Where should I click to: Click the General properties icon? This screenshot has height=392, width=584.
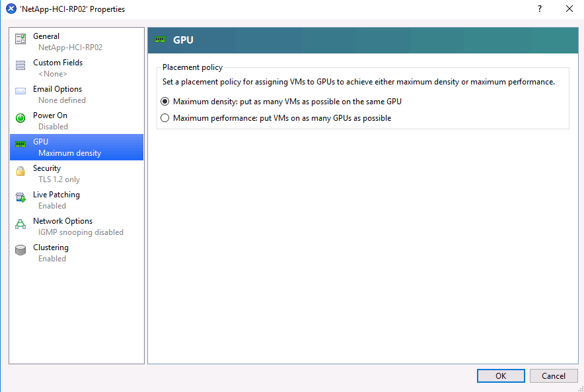tap(20, 39)
